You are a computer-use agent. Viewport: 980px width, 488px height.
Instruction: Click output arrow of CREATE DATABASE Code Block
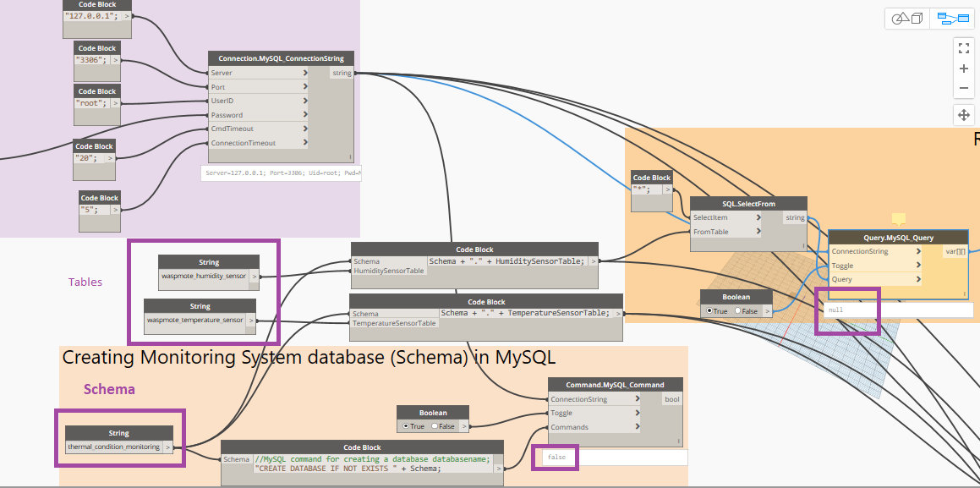(498, 468)
